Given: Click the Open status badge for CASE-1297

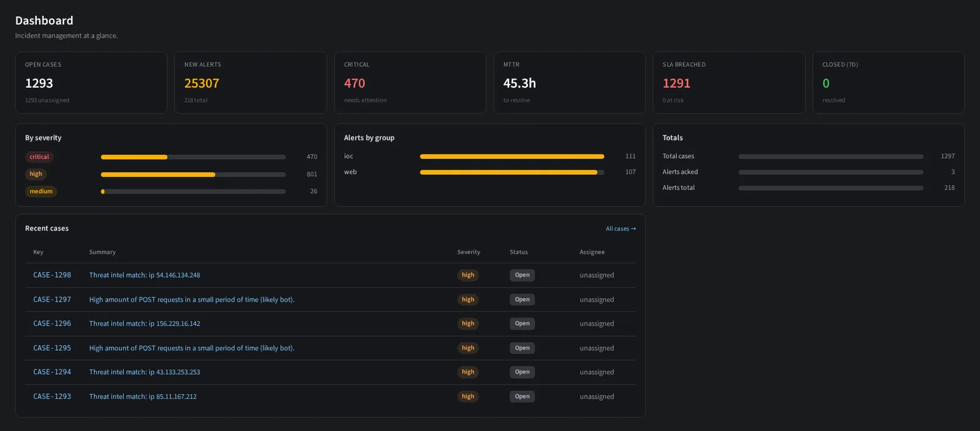Looking at the screenshot, I should click(522, 300).
